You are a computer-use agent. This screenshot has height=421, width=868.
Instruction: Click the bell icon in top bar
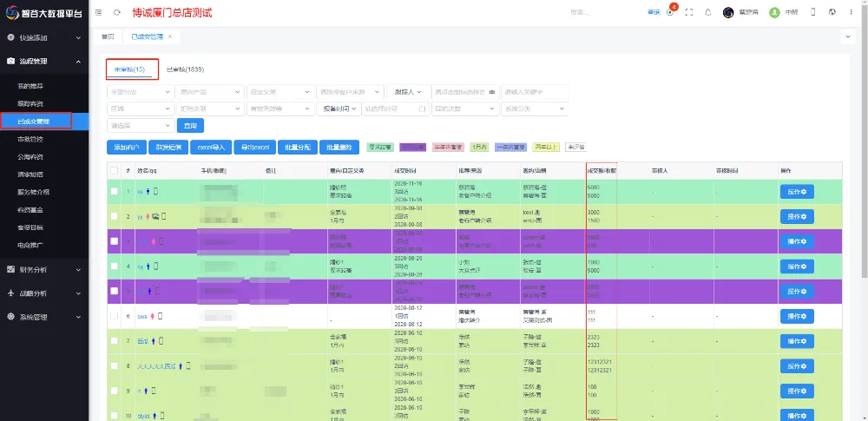click(708, 12)
